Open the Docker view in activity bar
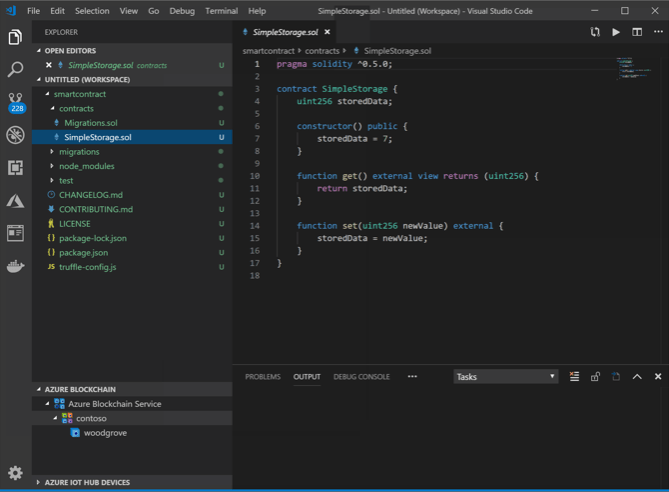 point(15,266)
